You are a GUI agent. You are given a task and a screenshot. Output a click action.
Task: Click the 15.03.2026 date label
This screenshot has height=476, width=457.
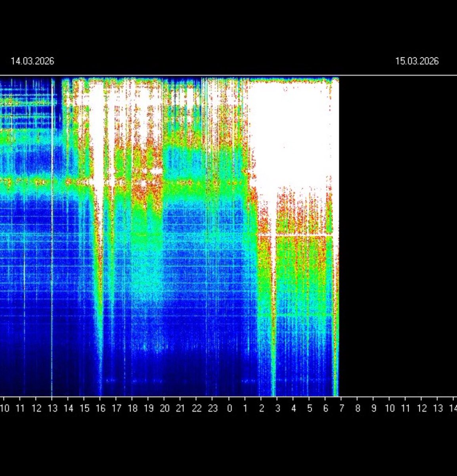417,61
